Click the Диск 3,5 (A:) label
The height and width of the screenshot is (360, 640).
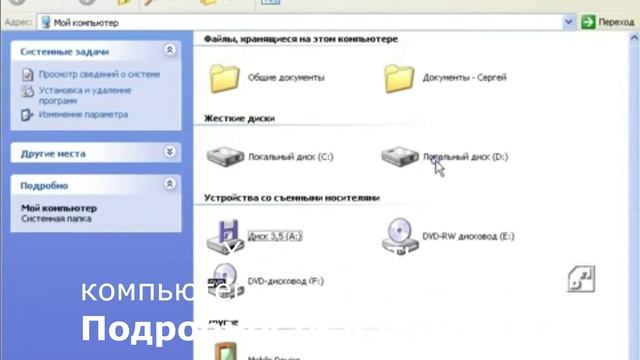coord(275,236)
